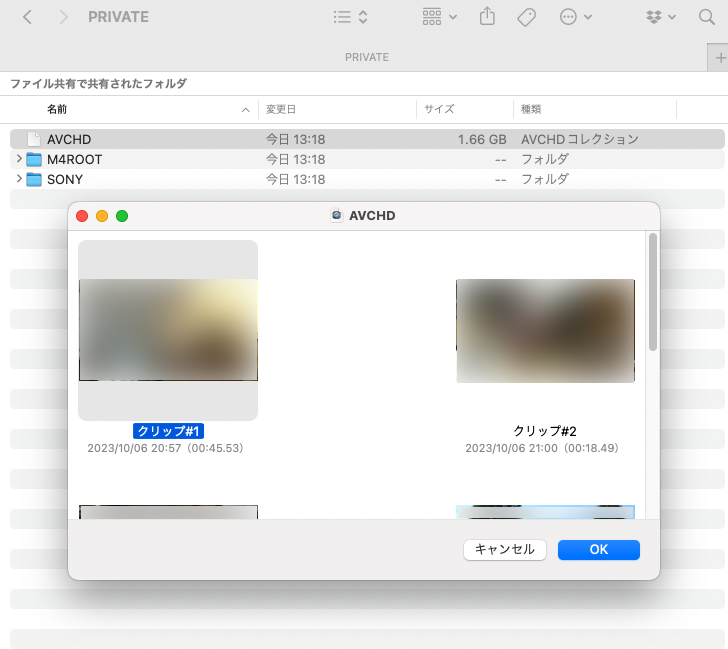Click the AVCHD dialog title icon
Viewport: 728px width, 649px height.
[x=337, y=215]
